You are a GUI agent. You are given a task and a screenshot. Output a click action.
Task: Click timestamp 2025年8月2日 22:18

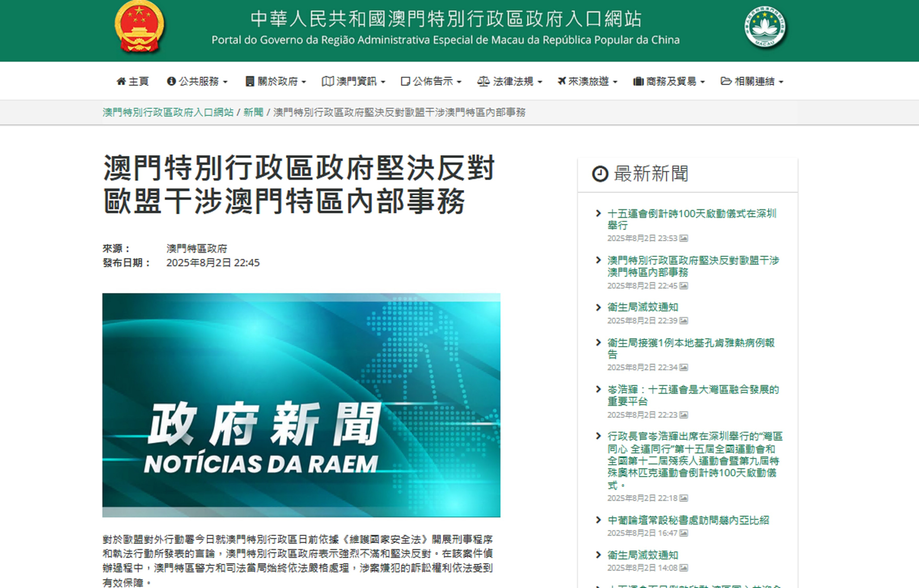click(x=642, y=498)
